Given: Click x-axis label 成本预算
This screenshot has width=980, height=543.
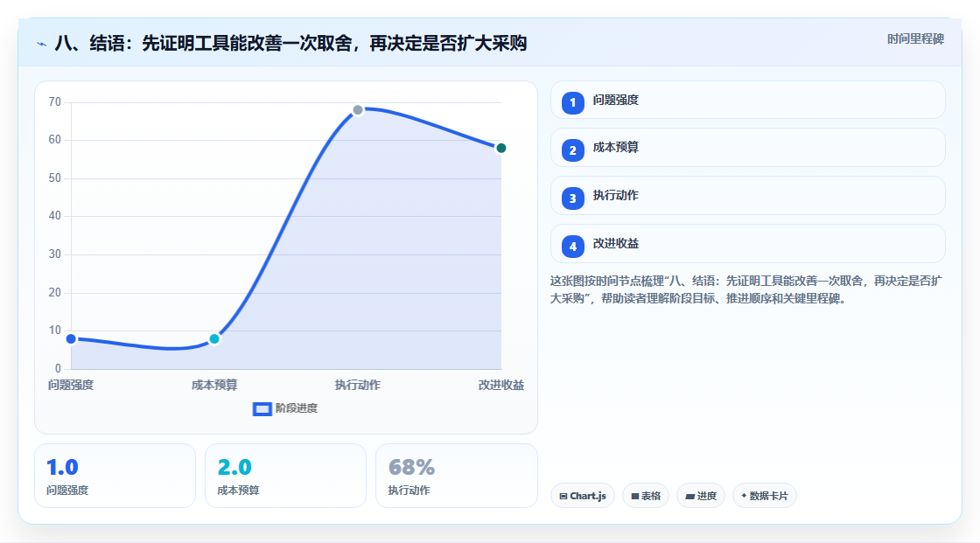Looking at the screenshot, I should tap(214, 385).
